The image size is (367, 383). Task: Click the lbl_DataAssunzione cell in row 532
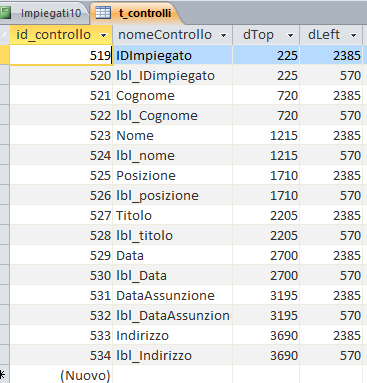(x=173, y=315)
